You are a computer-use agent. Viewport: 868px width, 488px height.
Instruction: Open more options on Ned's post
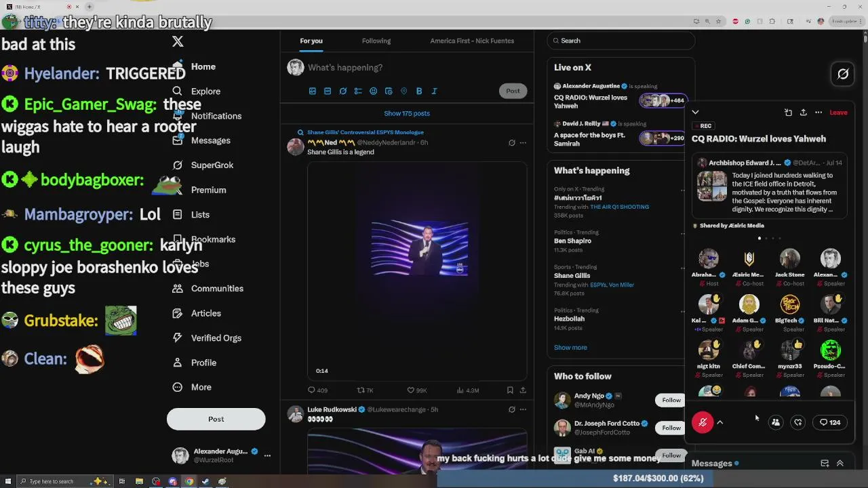pos(523,142)
